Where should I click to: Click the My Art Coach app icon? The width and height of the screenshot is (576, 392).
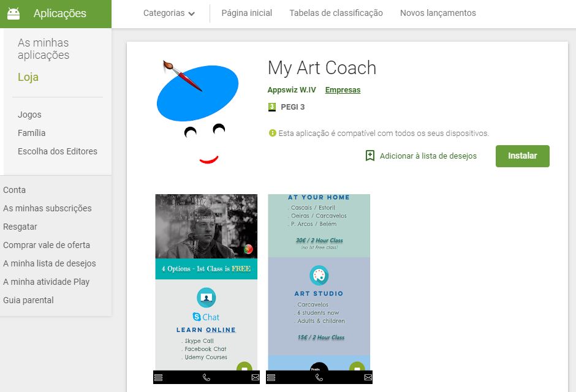coord(198,112)
